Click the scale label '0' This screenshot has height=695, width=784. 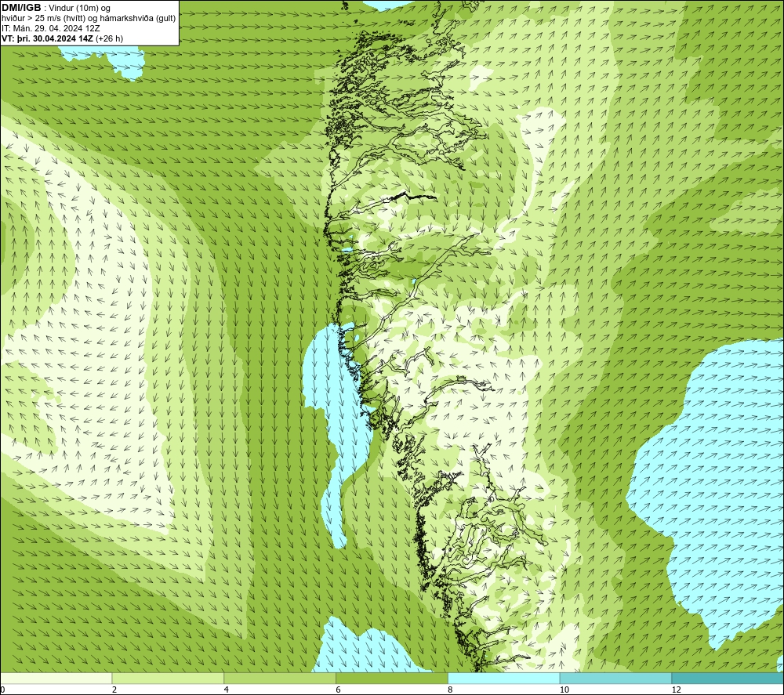2,690
